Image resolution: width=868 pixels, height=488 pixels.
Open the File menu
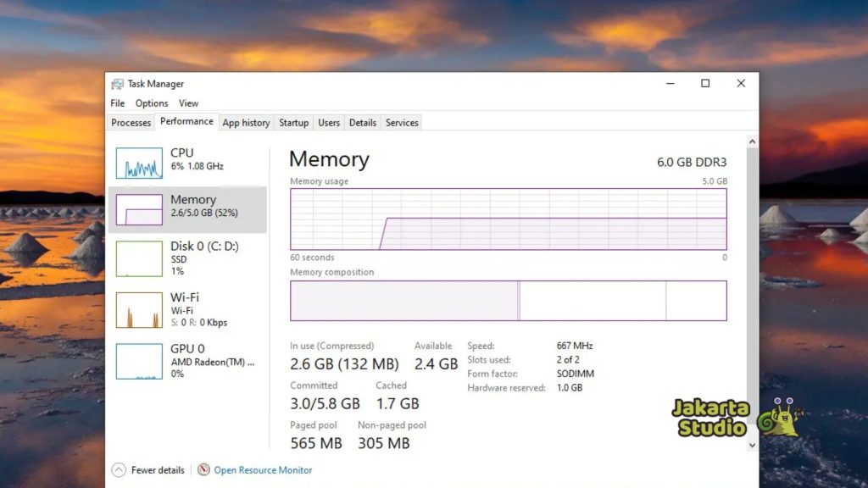[x=118, y=103]
